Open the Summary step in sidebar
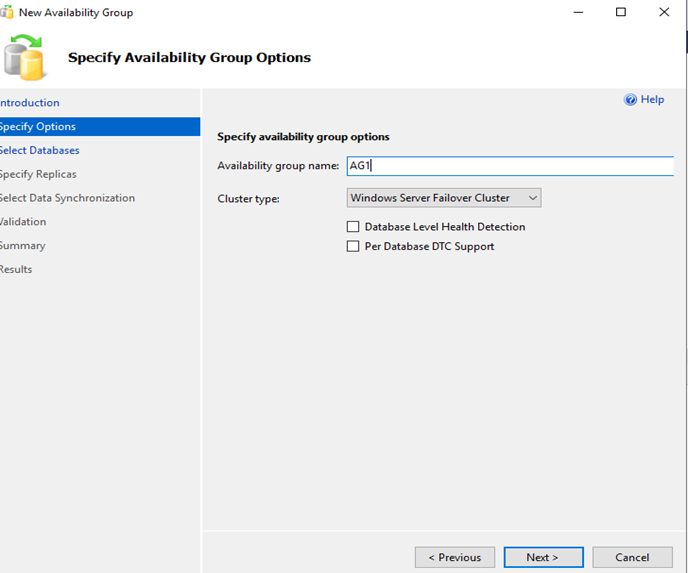The image size is (688, 573). [22, 246]
